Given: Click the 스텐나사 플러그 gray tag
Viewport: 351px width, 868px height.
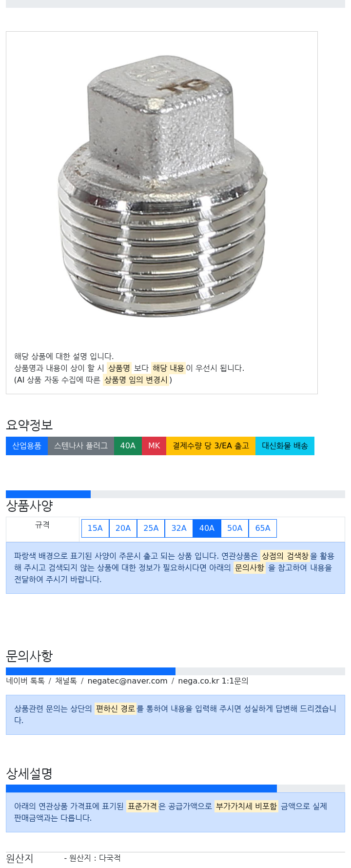Looking at the screenshot, I should (81, 446).
